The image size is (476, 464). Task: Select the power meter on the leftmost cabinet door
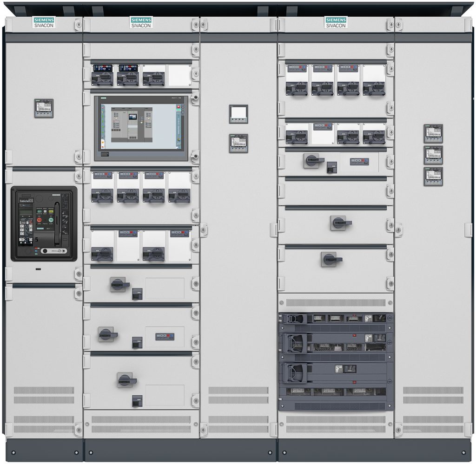(x=44, y=108)
